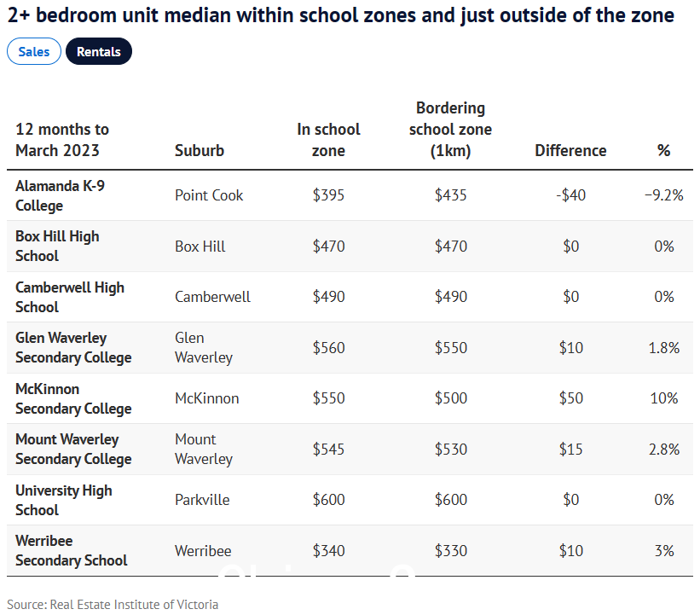Select the Rentals tab
Image resolution: width=700 pixels, height=615 pixels.
(x=99, y=51)
